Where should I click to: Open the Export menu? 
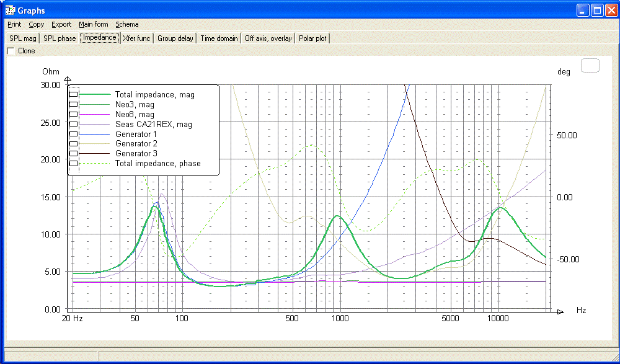(61, 24)
